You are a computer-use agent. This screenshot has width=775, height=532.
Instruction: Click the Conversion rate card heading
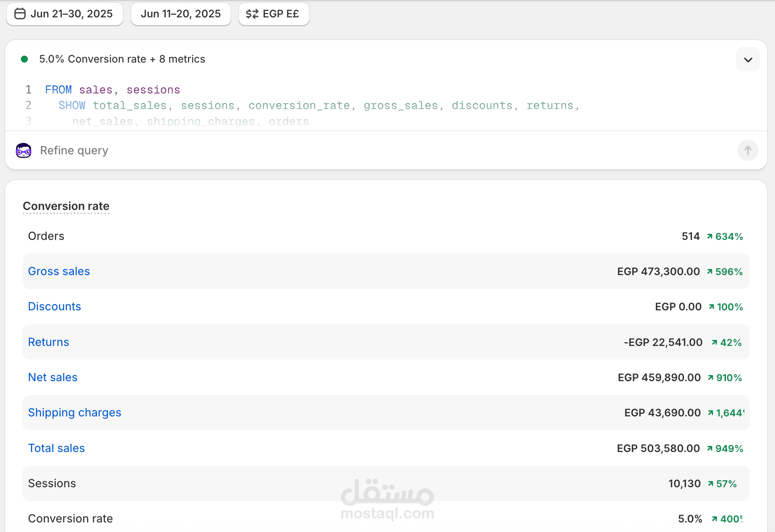click(66, 206)
